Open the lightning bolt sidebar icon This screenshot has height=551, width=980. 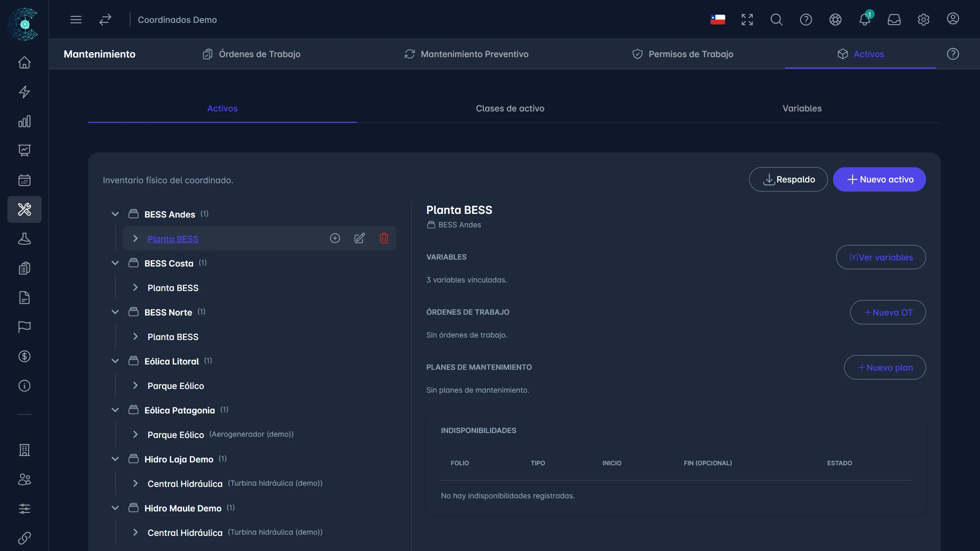(x=24, y=92)
